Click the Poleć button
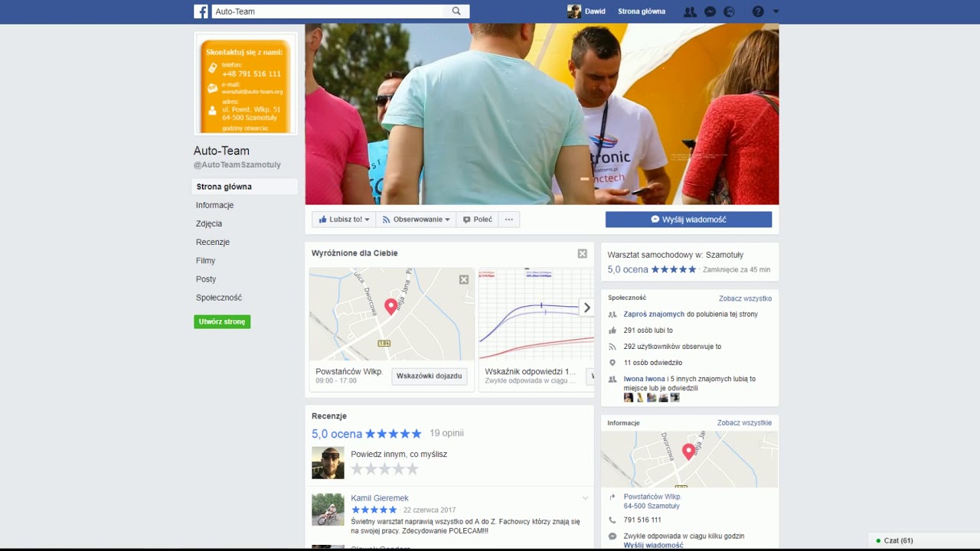This screenshot has height=551, width=980. point(478,220)
